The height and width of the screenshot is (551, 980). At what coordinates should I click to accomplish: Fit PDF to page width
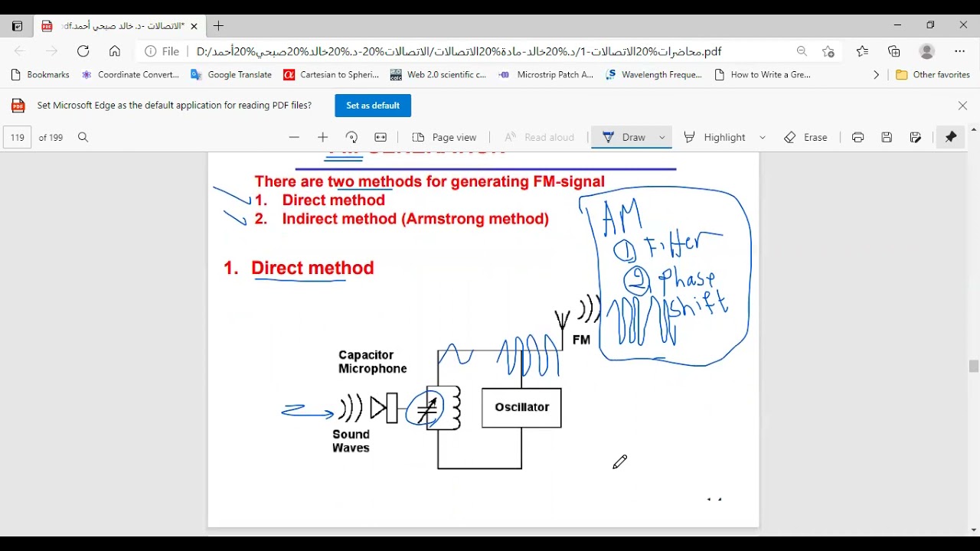pyautogui.click(x=381, y=138)
